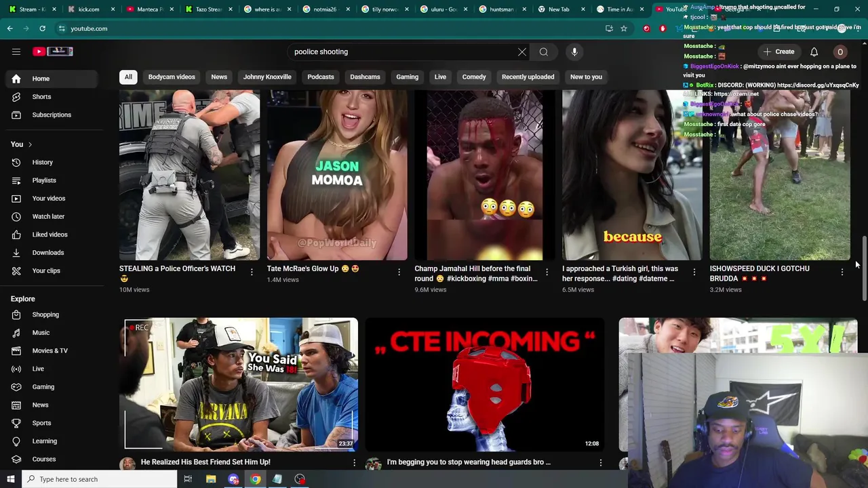Select the New to you chip
This screenshot has width=868, height=488.
coord(586,77)
